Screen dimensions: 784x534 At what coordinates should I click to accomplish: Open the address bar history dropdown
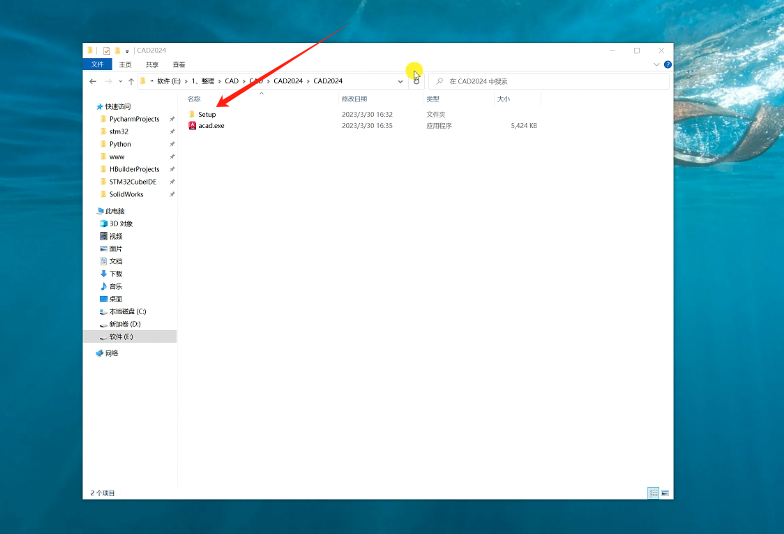pos(400,81)
